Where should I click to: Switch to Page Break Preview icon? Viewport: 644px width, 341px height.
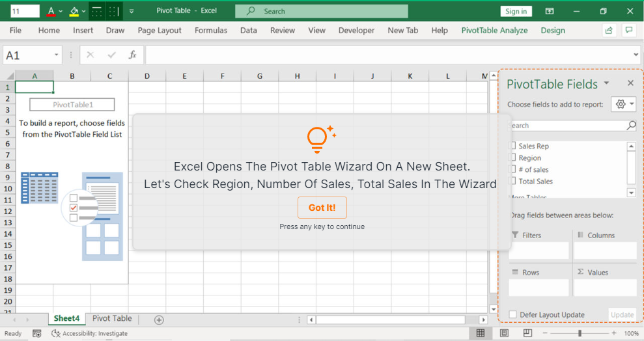tap(528, 333)
